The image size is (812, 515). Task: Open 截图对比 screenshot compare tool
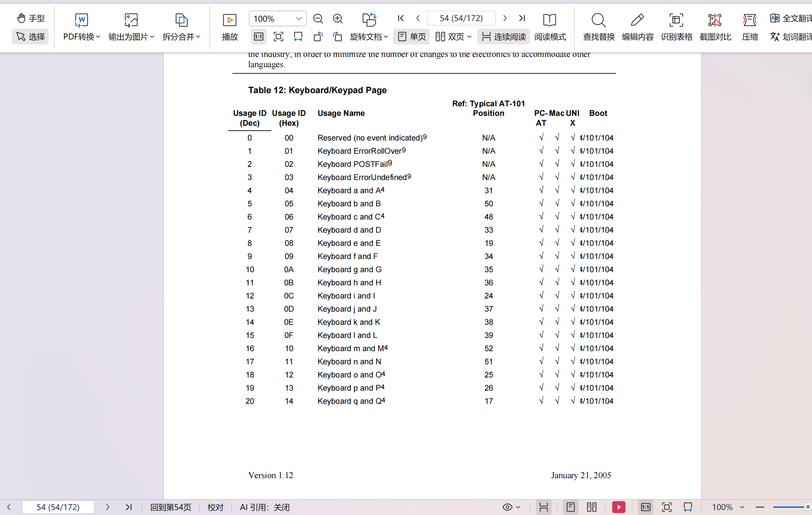coord(715,27)
